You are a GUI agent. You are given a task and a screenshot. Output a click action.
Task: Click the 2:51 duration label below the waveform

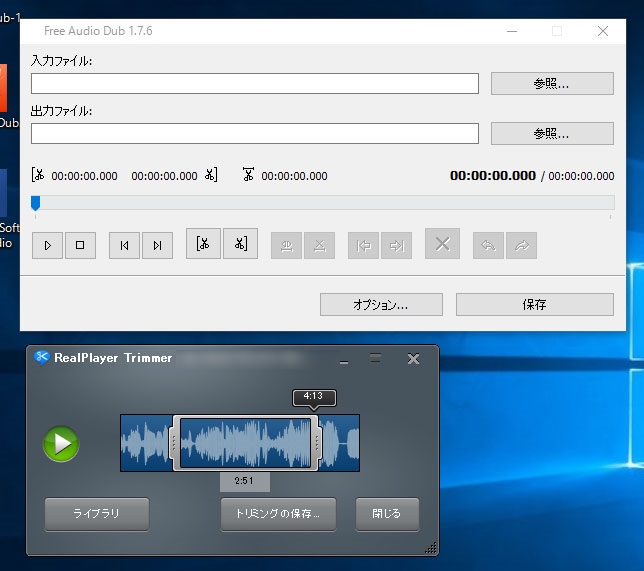click(244, 481)
